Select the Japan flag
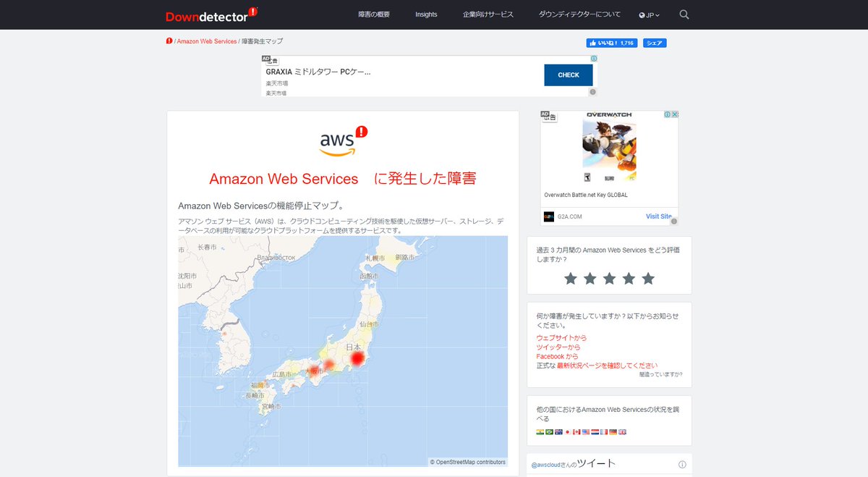 pos(568,432)
